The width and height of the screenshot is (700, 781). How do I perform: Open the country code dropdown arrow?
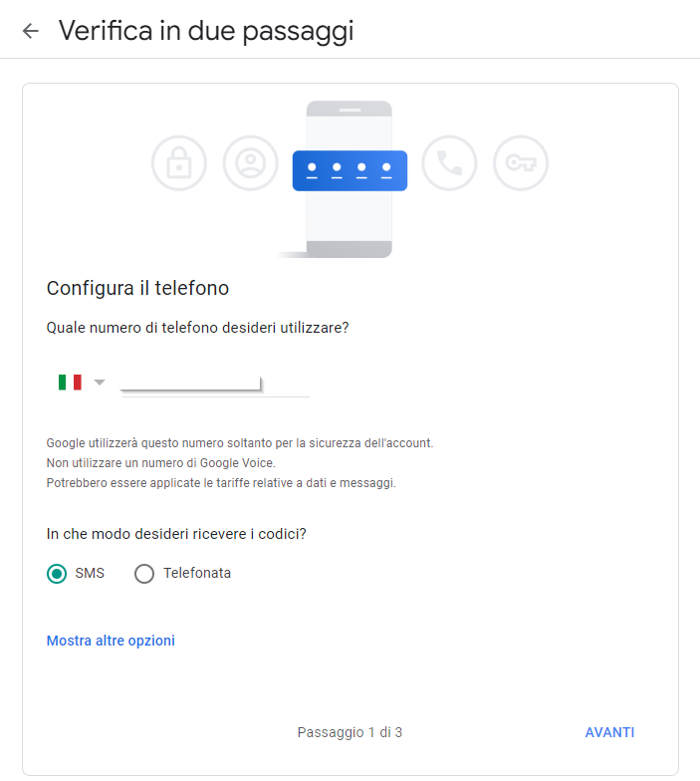pos(100,383)
